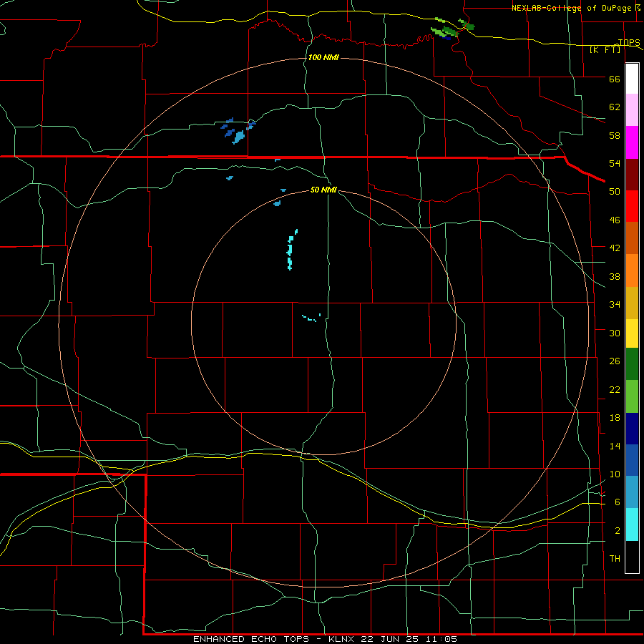Click the "22 JUN 25" date text
Viewport: 644px width, 644px height.
390,639
